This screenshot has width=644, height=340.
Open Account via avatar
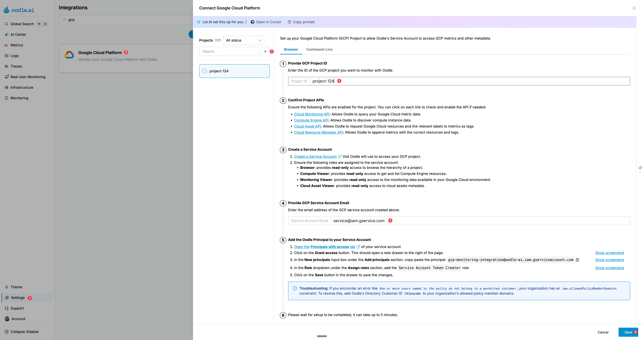(x=7, y=319)
